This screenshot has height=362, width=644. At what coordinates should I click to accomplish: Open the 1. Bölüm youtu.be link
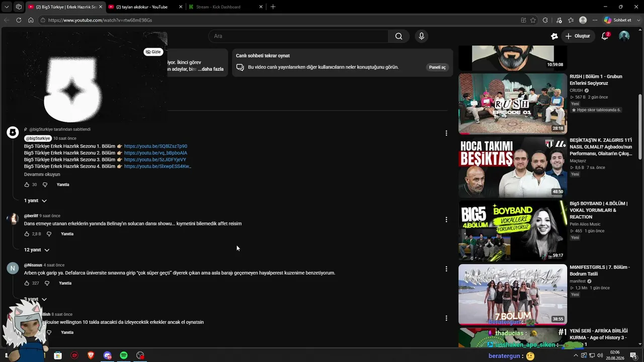click(155, 146)
